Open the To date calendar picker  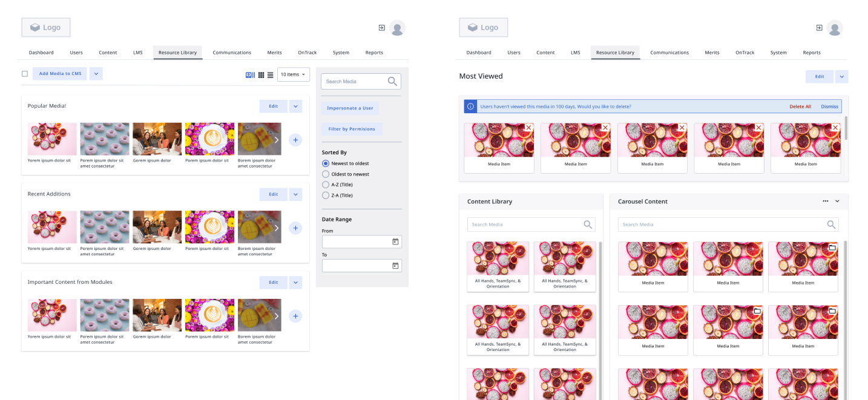pos(395,265)
